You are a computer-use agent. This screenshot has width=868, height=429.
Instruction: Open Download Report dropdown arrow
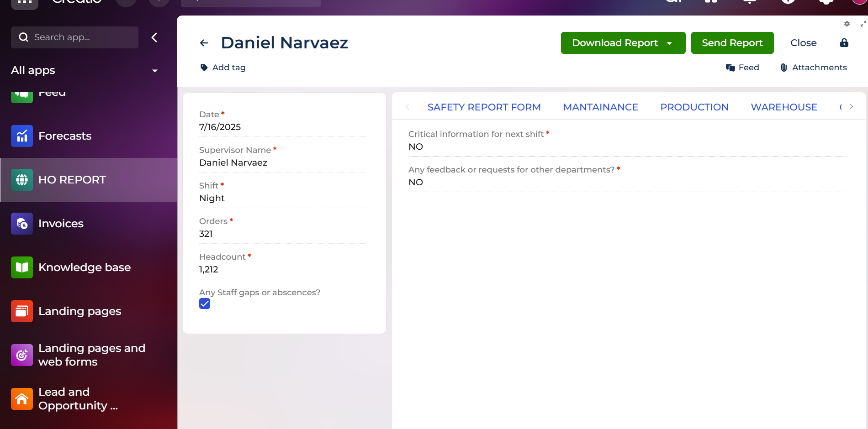coord(669,43)
